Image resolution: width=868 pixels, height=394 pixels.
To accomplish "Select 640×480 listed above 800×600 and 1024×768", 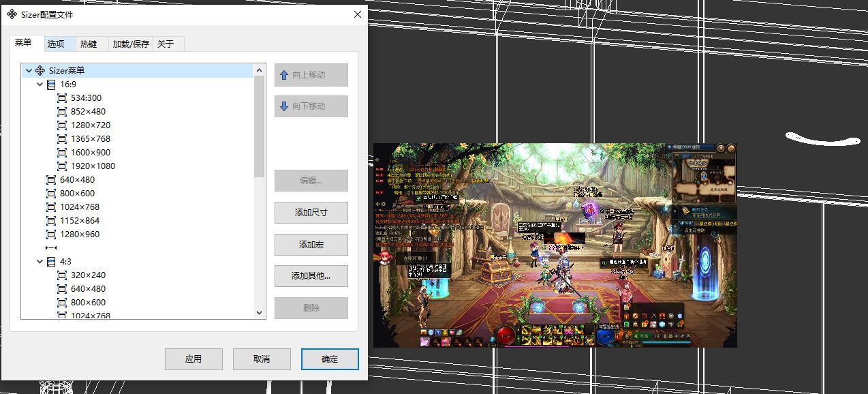I will click(x=77, y=180).
